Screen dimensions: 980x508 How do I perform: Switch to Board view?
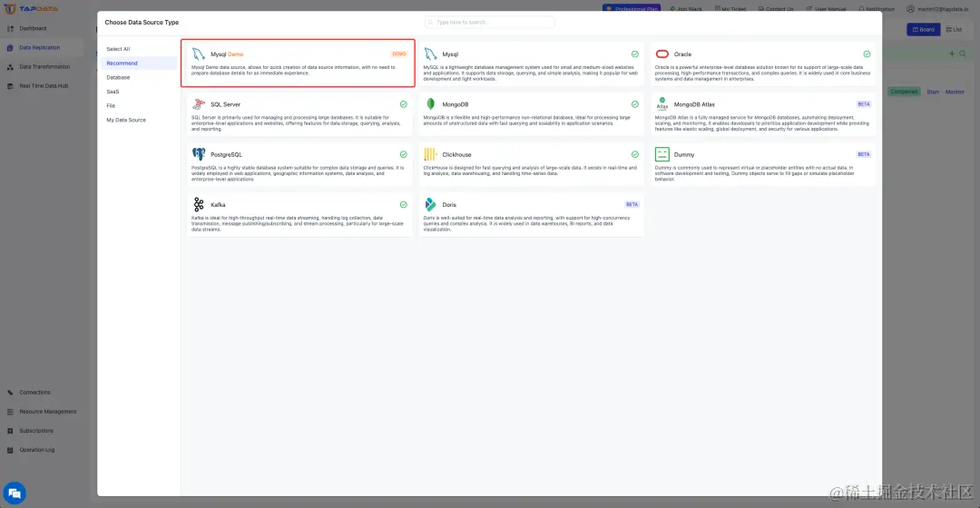(x=923, y=29)
